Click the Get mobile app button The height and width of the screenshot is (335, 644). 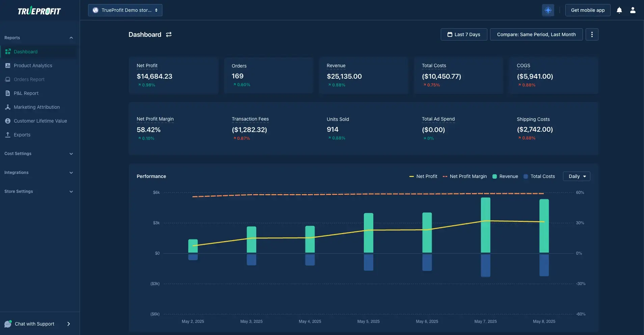pyautogui.click(x=587, y=10)
